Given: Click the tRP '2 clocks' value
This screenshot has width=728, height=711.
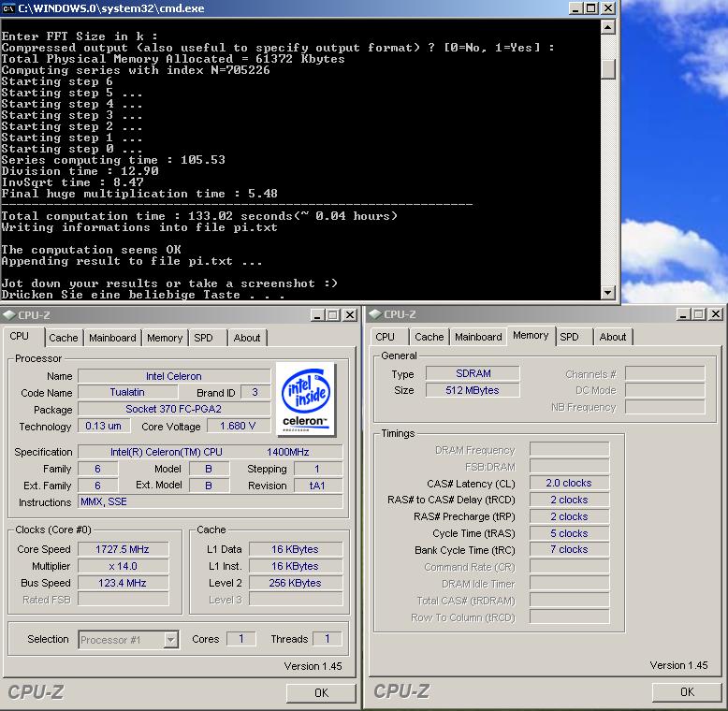Looking at the screenshot, I should pos(569,516).
